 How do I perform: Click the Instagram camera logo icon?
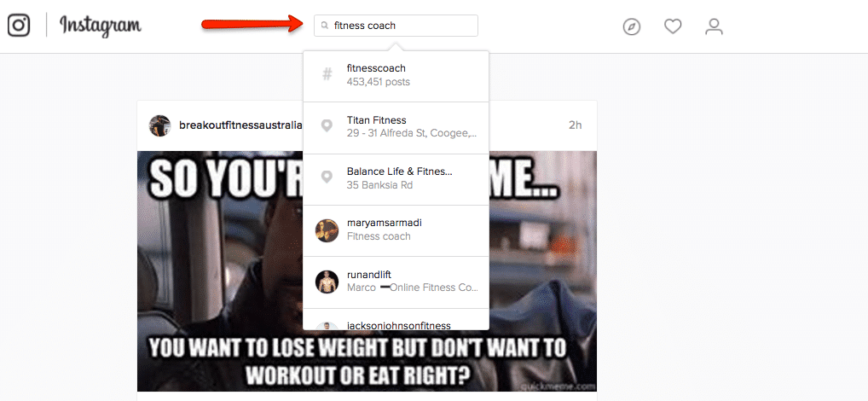coord(19,26)
